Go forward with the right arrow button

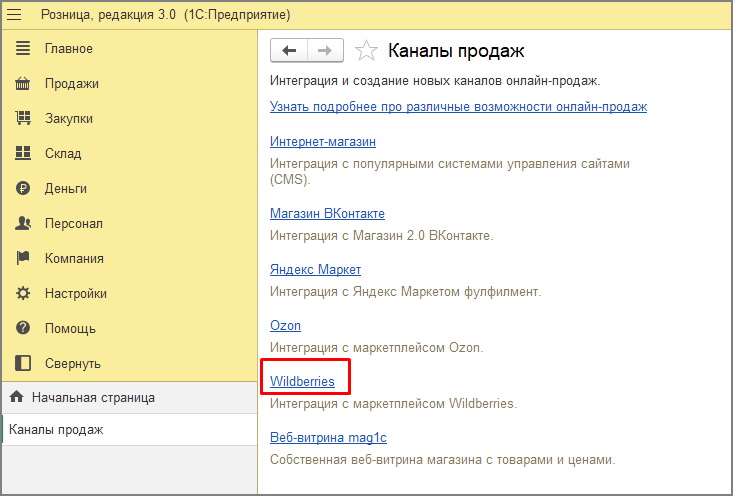[325, 50]
